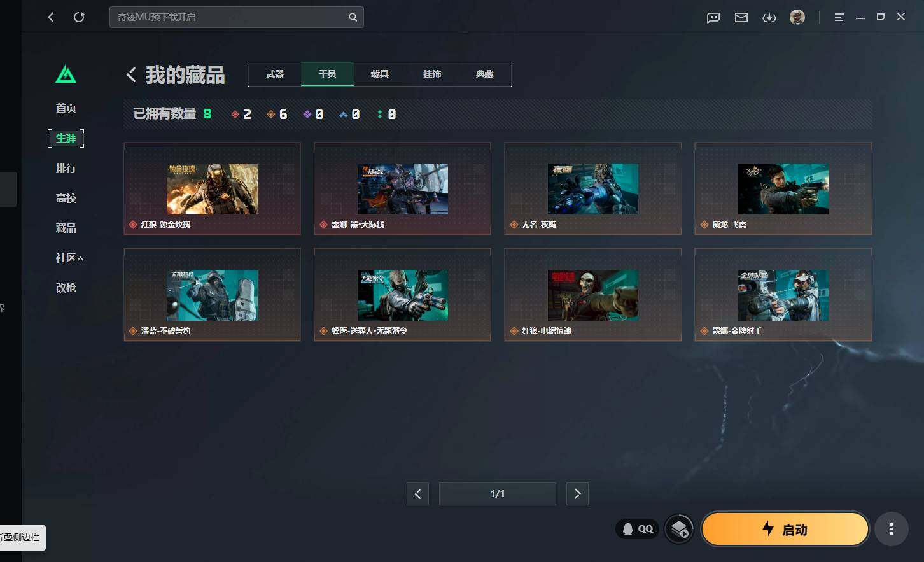Click the search input field

[x=237, y=17]
